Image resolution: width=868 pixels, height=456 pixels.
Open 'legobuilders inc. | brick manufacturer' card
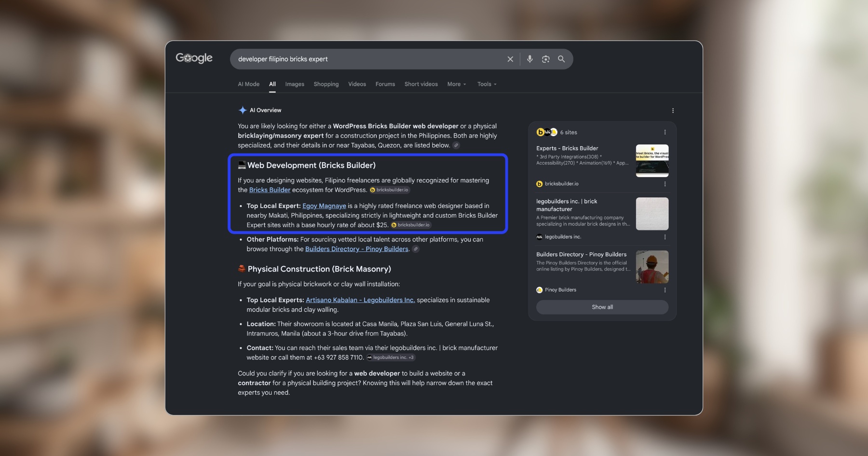click(567, 205)
